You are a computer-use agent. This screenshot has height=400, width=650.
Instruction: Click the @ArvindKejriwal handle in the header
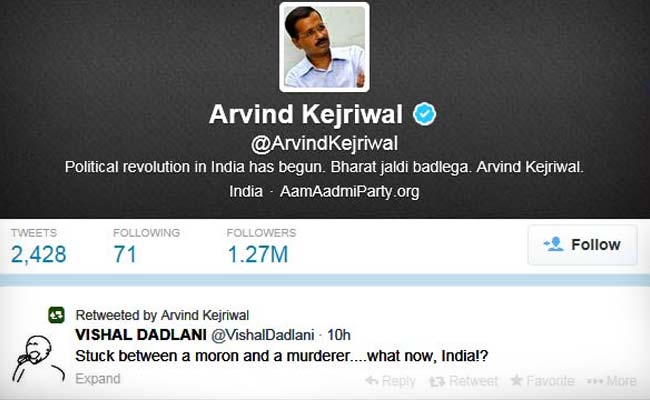tap(324, 143)
